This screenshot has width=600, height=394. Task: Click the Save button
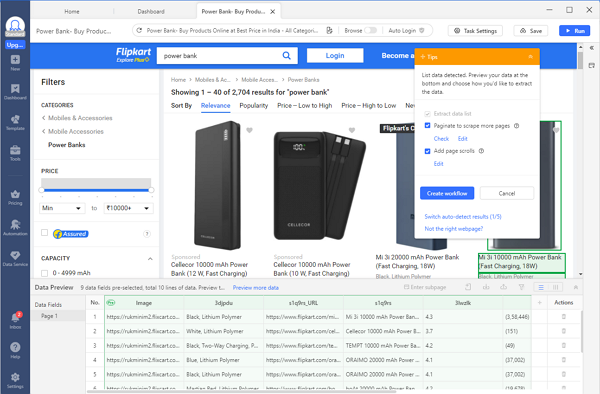click(531, 31)
